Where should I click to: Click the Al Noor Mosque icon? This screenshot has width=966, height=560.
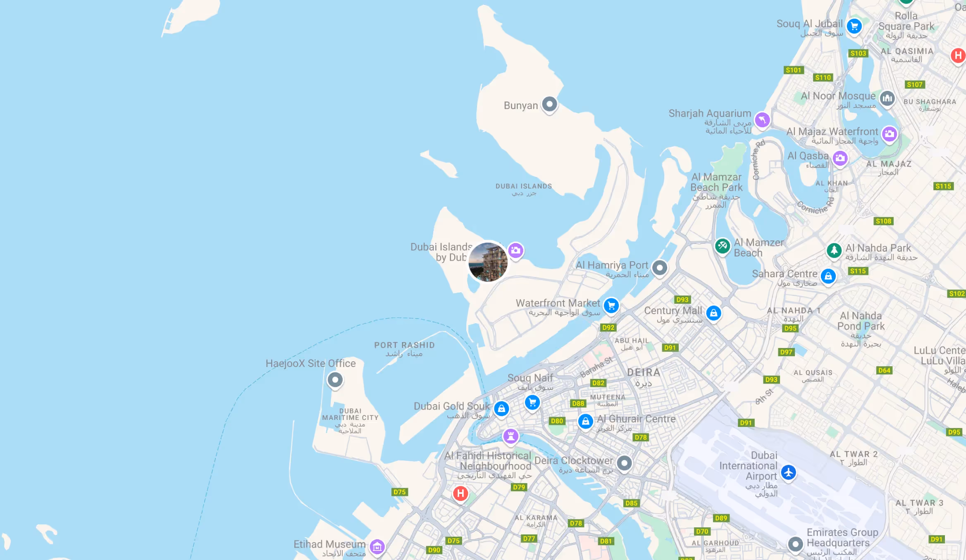click(x=887, y=98)
